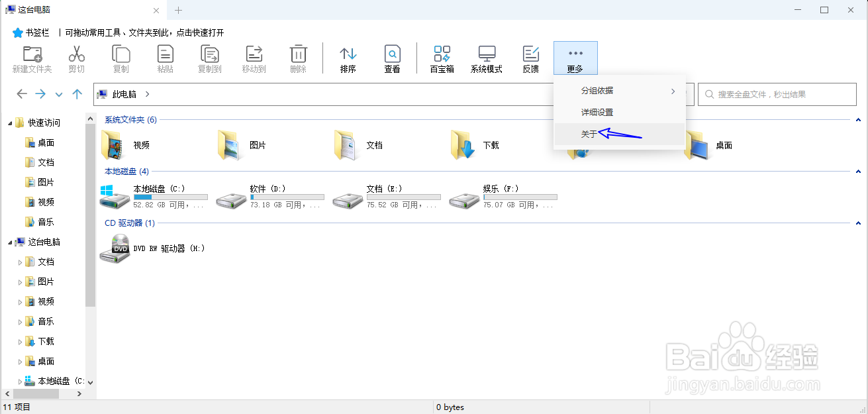The image size is (868, 414).
Task: Open the Group By (分组依据) submenu
Action: coord(620,91)
